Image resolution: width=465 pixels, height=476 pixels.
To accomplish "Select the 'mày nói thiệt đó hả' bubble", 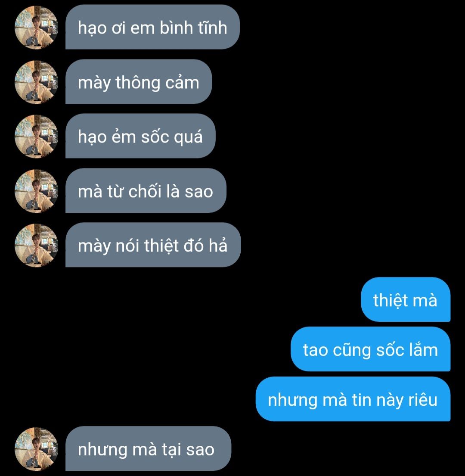I will coord(153,245).
